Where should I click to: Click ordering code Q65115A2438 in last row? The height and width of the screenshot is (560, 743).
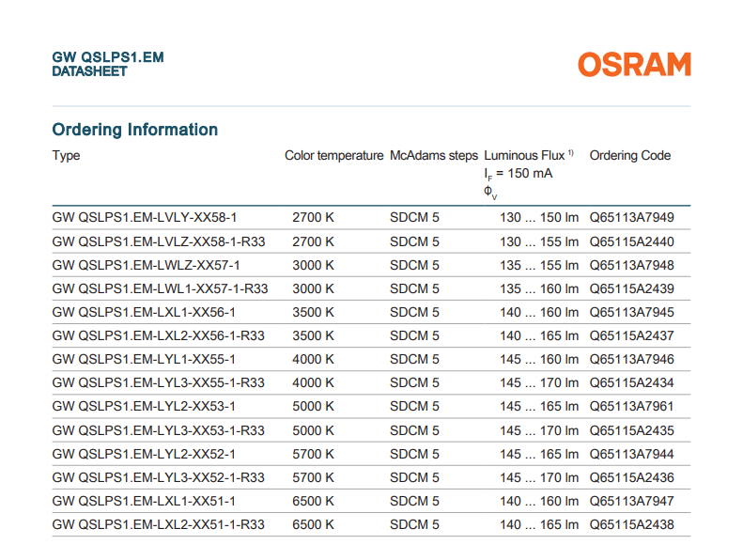coord(631,524)
